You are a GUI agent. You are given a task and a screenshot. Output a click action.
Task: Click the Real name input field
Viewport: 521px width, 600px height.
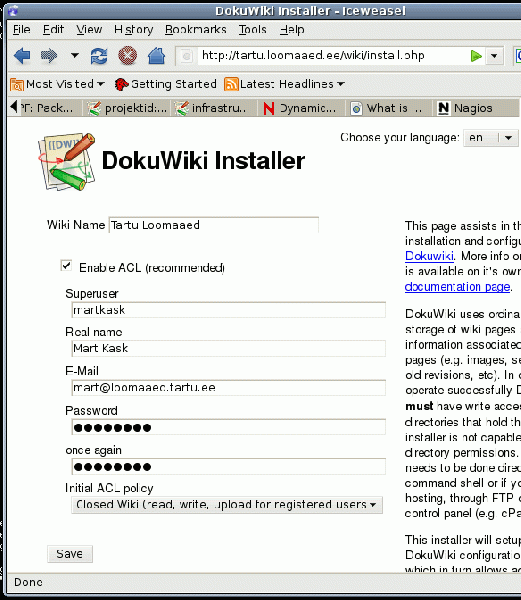click(x=228, y=348)
